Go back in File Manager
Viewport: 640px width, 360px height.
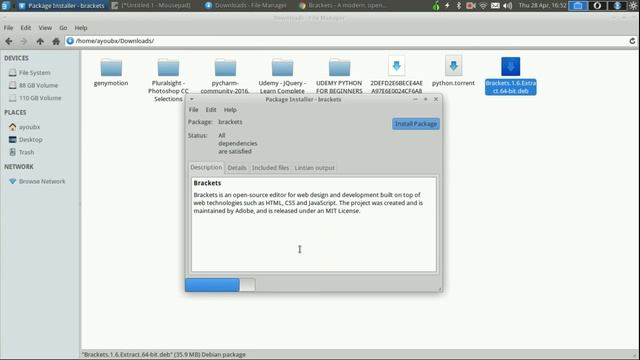coord(9,41)
